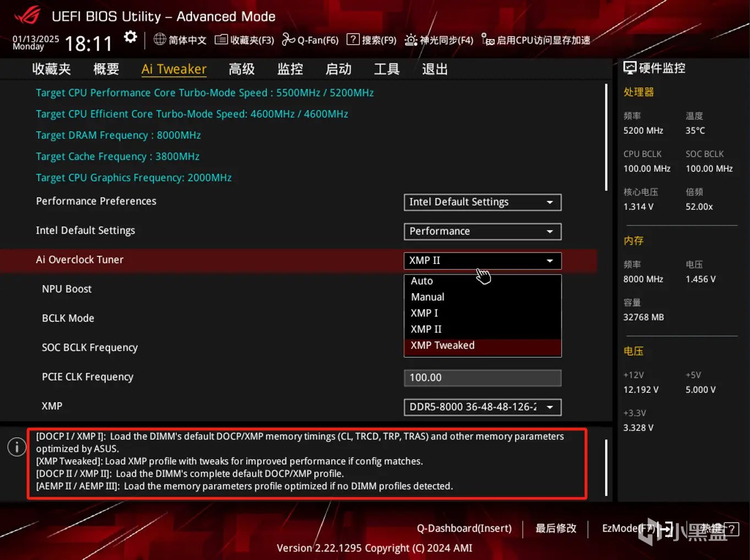Switch to 工具 tab
Viewport: 750px width, 560px height.
[x=387, y=69]
